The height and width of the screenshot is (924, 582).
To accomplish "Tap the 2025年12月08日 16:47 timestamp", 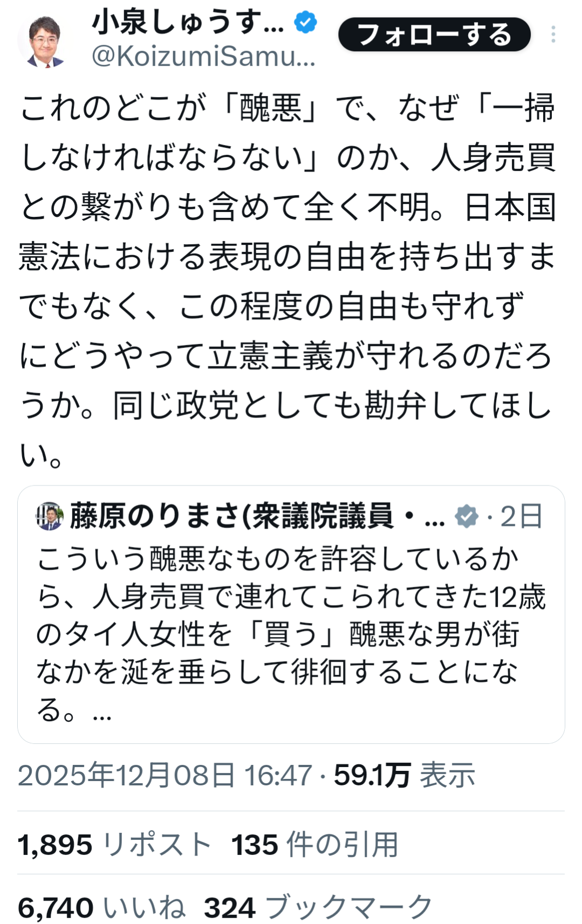I will [165, 776].
